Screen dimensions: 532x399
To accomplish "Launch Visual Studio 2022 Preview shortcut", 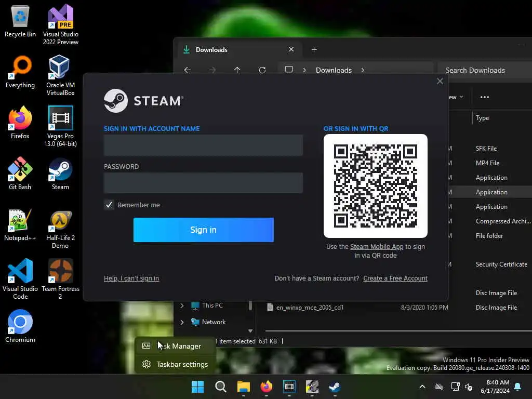I will click(60, 24).
